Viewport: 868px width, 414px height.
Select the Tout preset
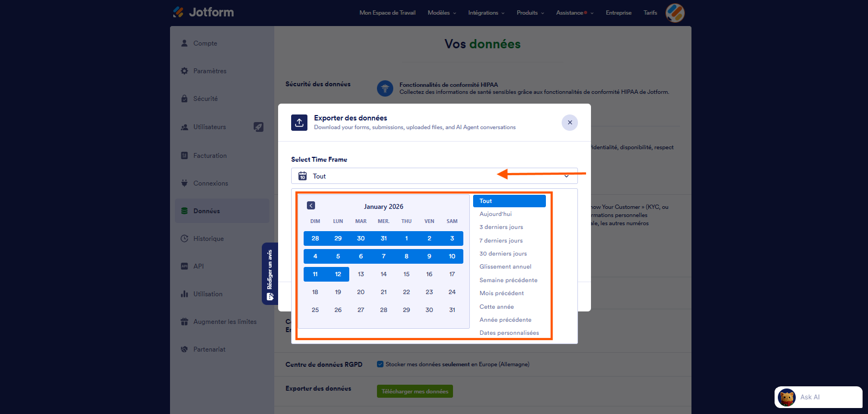[x=510, y=201]
